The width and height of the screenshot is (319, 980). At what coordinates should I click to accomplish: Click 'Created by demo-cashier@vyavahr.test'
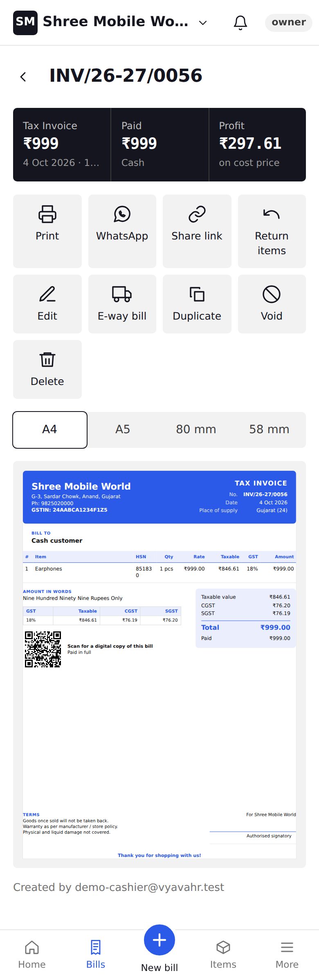119,887
